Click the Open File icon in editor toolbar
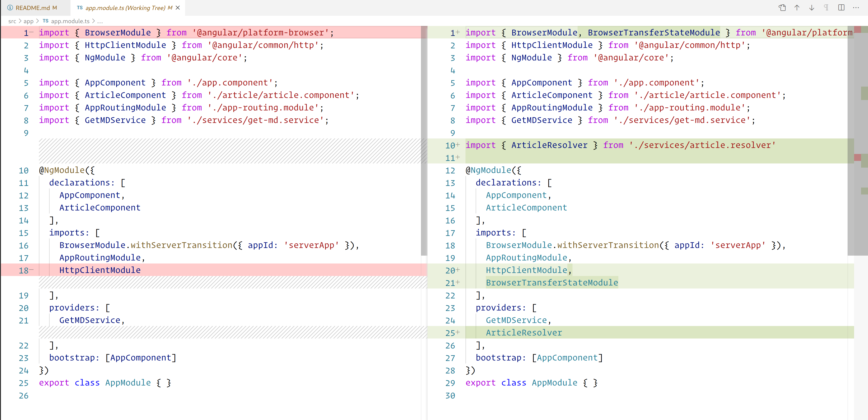Image resolution: width=868 pixels, height=420 pixels. (782, 7)
